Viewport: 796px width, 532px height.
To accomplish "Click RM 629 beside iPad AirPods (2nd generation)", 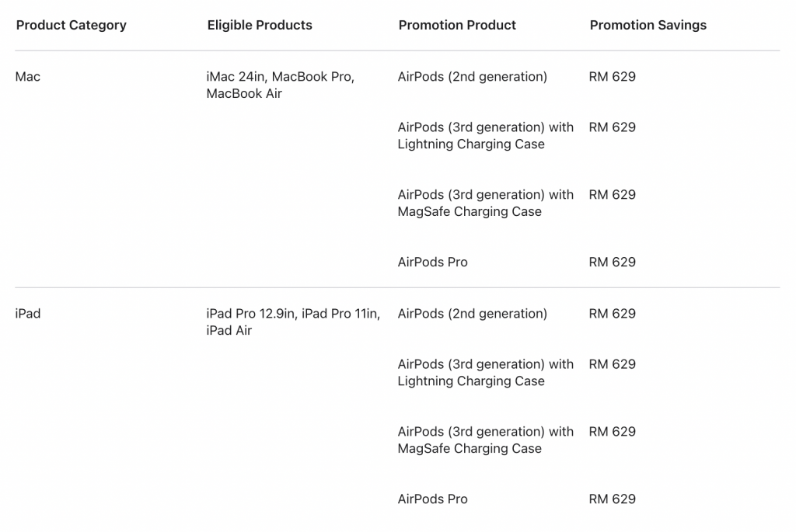I will tap(613, 314).
